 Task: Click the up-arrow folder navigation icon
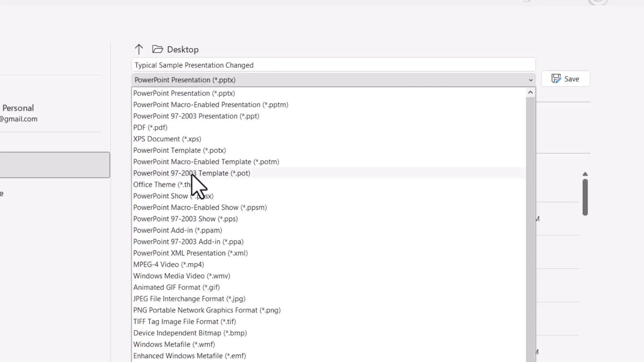point(139,50)
